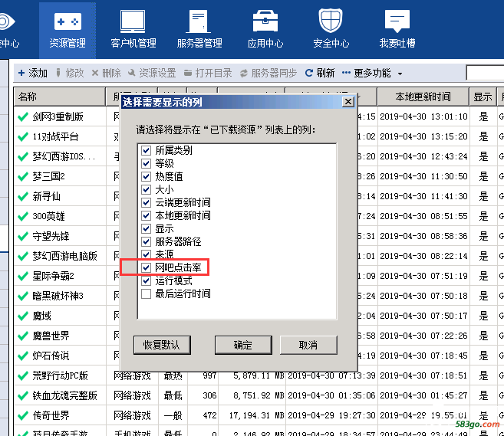Open the 资源管理 gamepad icon
The image size is (504, 436).
[x=67, y=21]
